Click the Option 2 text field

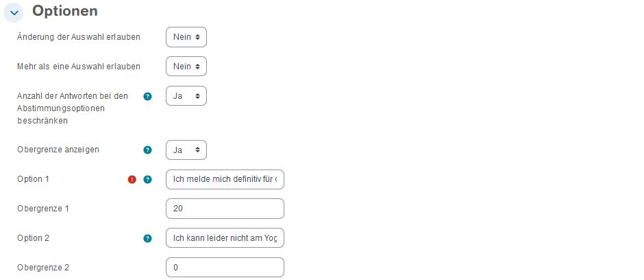click(x=225, y=238)
